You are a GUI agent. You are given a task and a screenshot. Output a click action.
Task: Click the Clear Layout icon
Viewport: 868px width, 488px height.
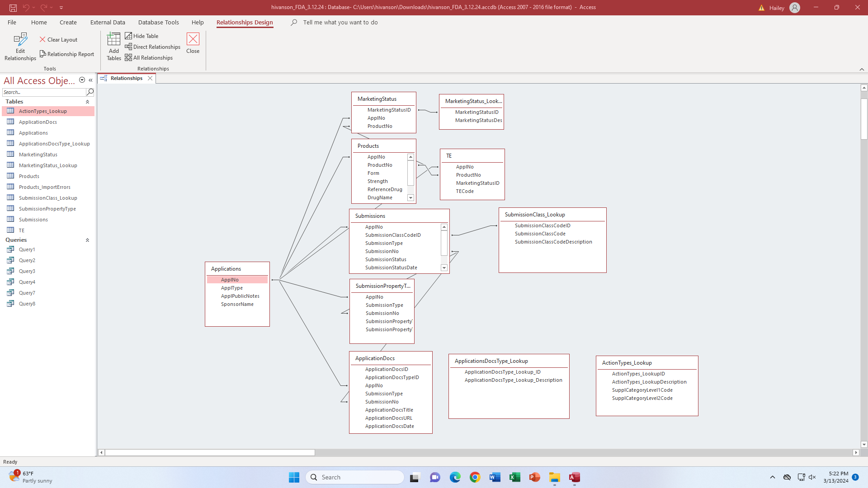(x=43, y=39)
